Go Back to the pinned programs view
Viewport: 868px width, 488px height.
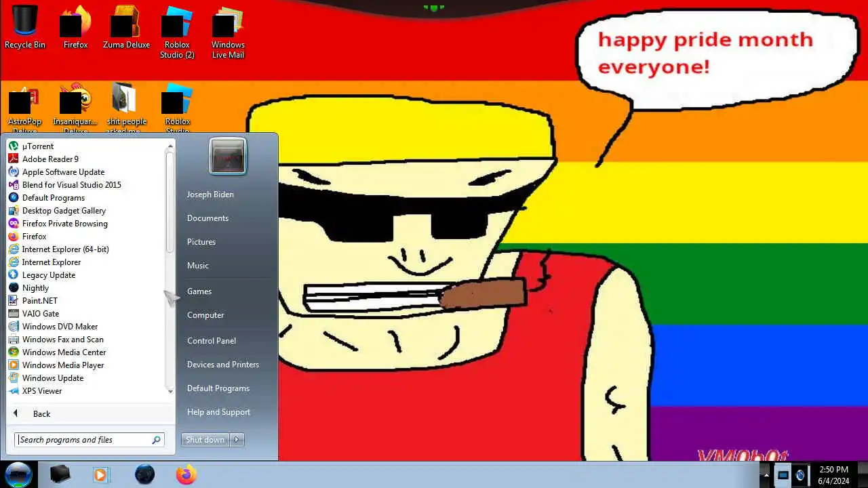click(42, 414)
